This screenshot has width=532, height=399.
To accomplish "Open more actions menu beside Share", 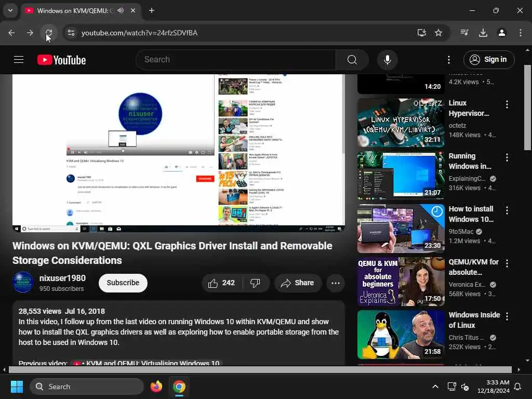I will 335,283.
